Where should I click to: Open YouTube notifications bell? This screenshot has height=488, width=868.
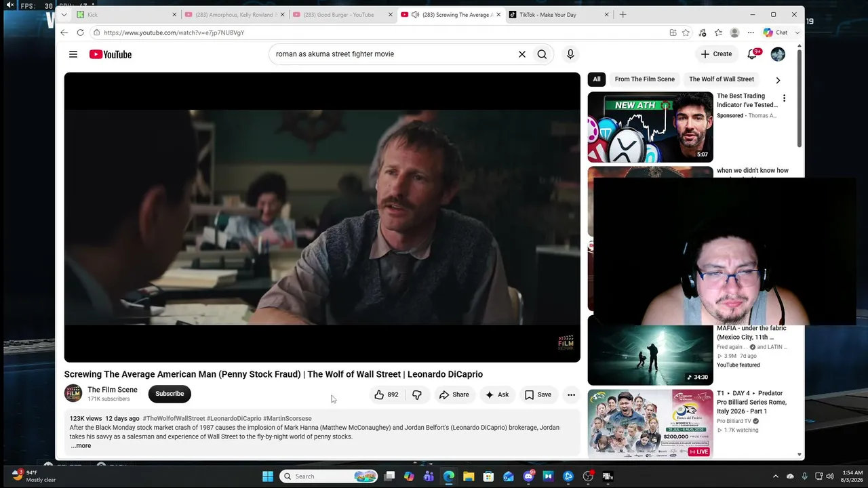click(752, 54)
